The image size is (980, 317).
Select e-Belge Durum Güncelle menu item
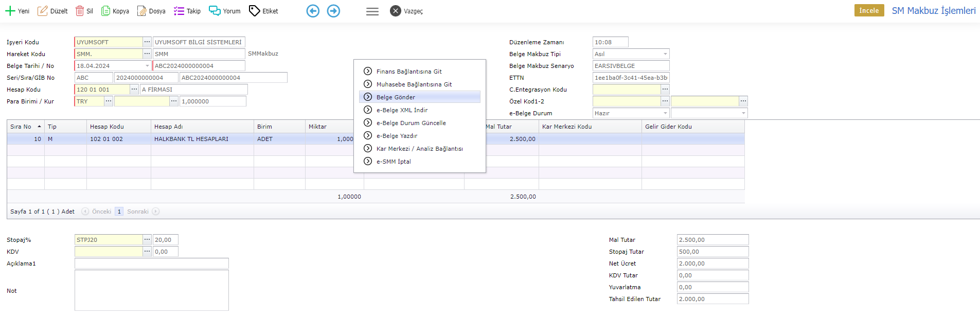(x=420, y=123)
